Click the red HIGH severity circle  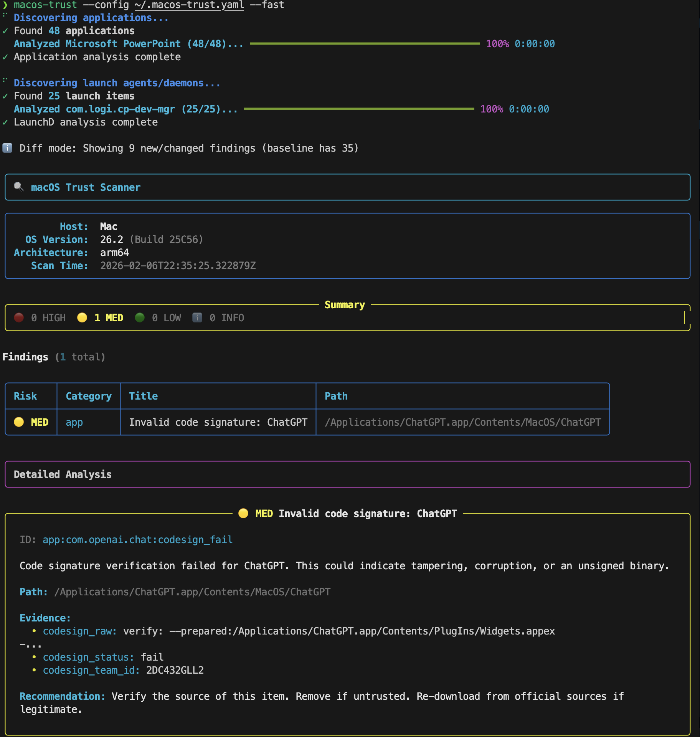click(19, 317)
